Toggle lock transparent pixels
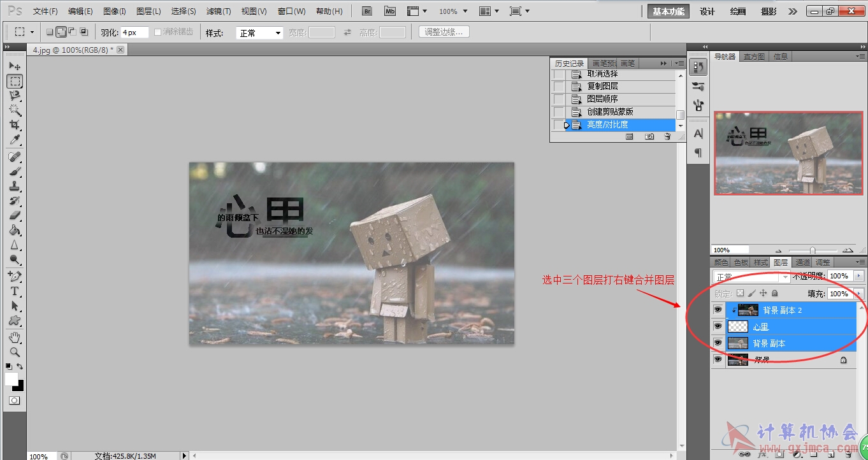The height and width of the screenshot is (460, 868). point(740,293)
